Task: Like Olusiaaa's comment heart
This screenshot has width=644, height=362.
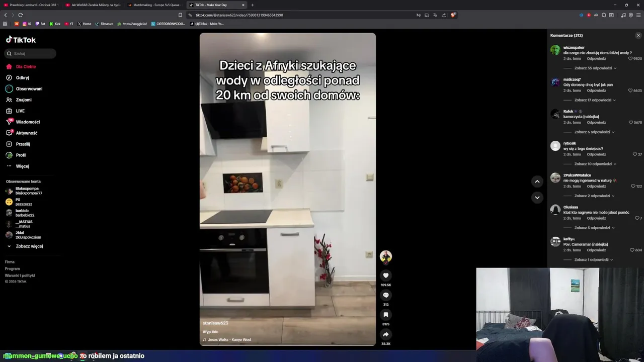Action: tap(636, 218)
